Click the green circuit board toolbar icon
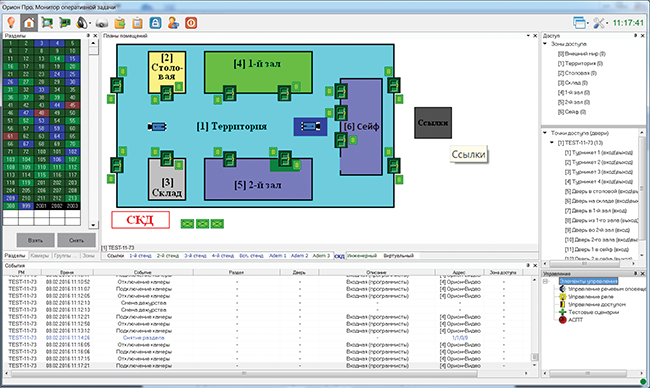 65,22
